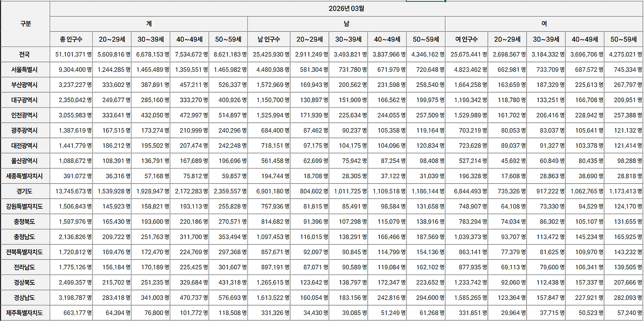Click the 충청북도 row label

(x=25, y=222)
